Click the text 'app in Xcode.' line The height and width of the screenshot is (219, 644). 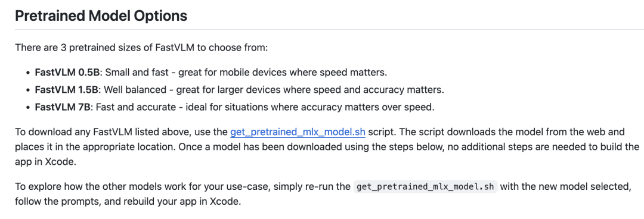pos(45,162)
